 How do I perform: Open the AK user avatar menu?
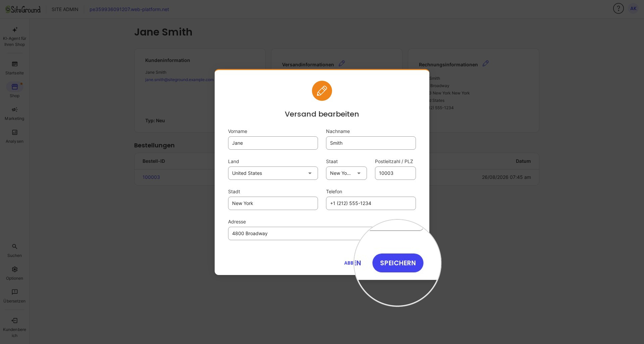[633, 8]
